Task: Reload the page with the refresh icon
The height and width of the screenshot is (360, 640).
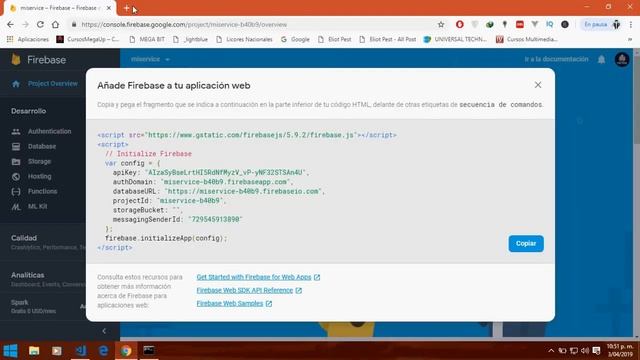Action: pyautogui.click(x=40, y=24)
